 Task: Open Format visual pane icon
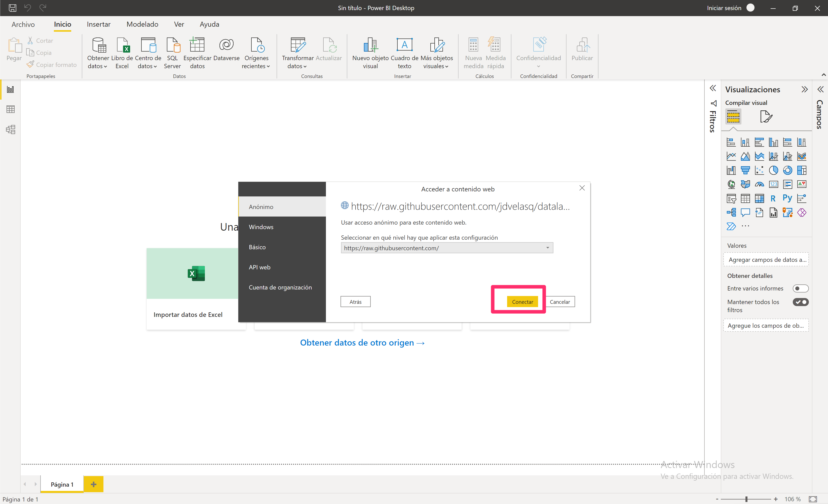(766, 116)
